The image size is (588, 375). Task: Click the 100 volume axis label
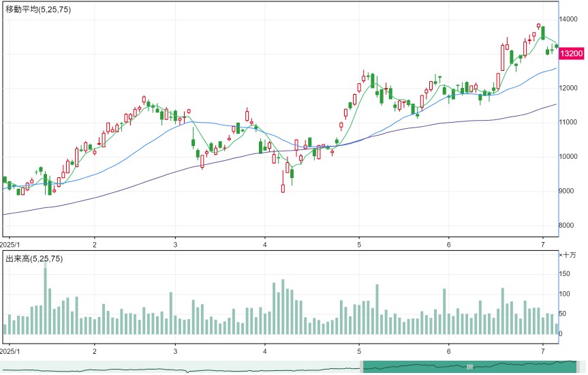coord(564,294)
